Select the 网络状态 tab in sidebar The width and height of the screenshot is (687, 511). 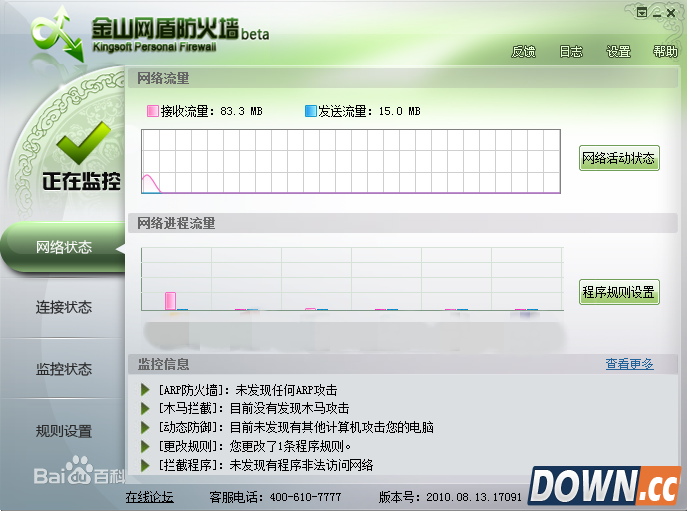64,247
